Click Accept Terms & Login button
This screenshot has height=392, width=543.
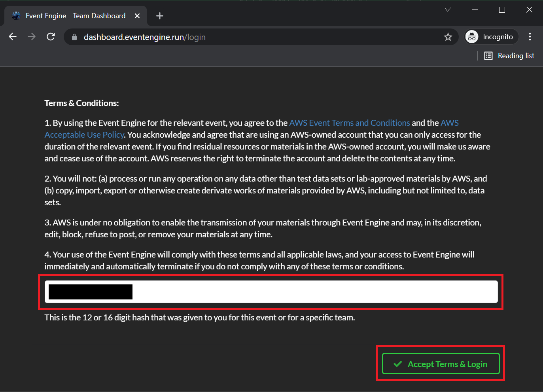[441, 364]
